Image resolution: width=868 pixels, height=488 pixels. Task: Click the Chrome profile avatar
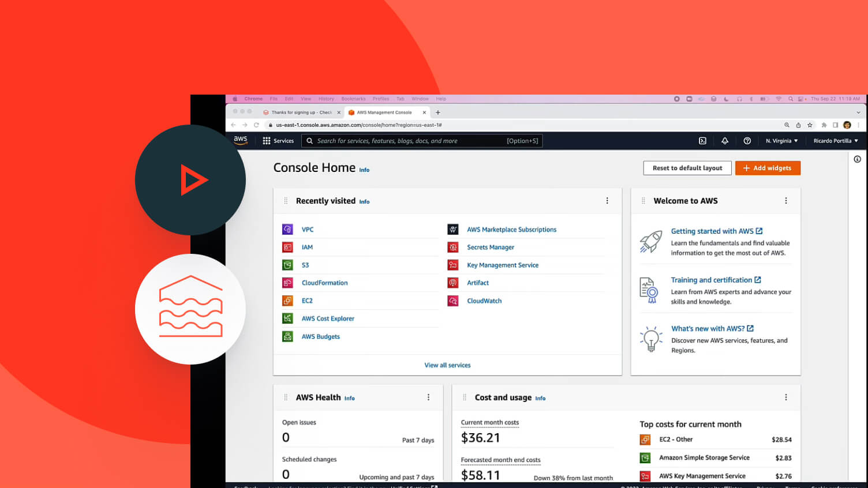tap(847, 125)
